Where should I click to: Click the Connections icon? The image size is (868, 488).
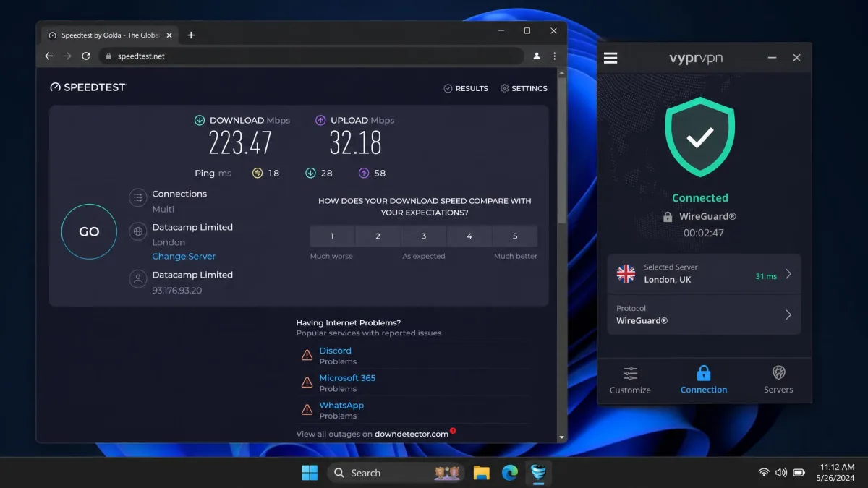pyautogui.click(x=137, y=197)
